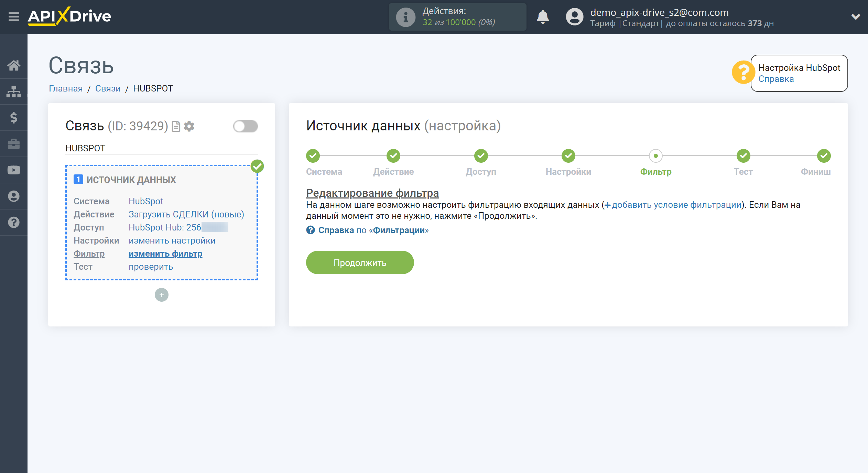Open the Справка link for HubSpot setup
The width and height of the screenshot is (868, 473).
pos(776,79)
